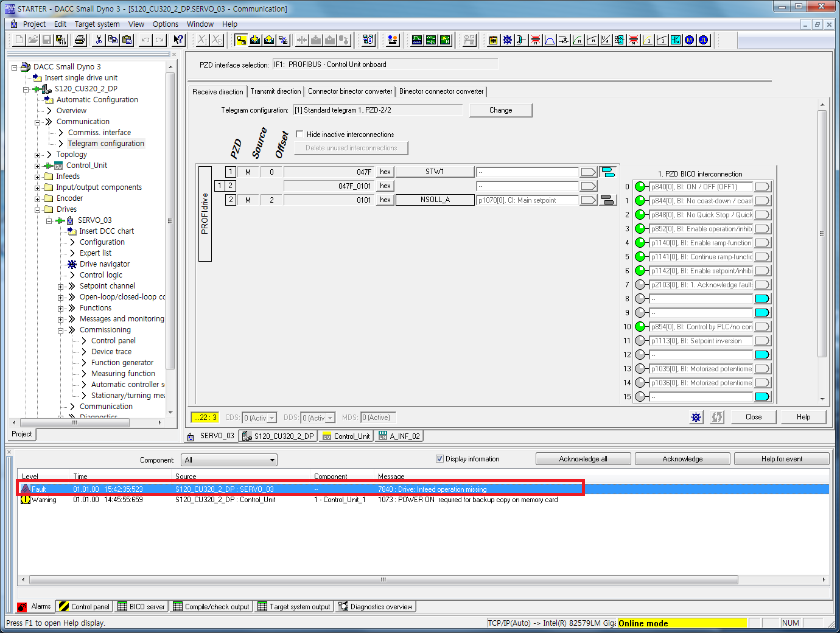Click the percent compare toolbar icon
This screenshot has height=633, width=840.
pyautogui.click(x=283, y=40)
